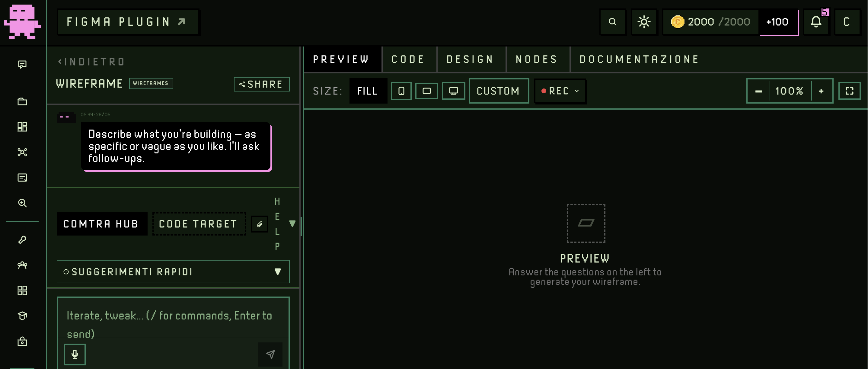Open the dashboard layout icon in the sidebar

tap(22, 127)
